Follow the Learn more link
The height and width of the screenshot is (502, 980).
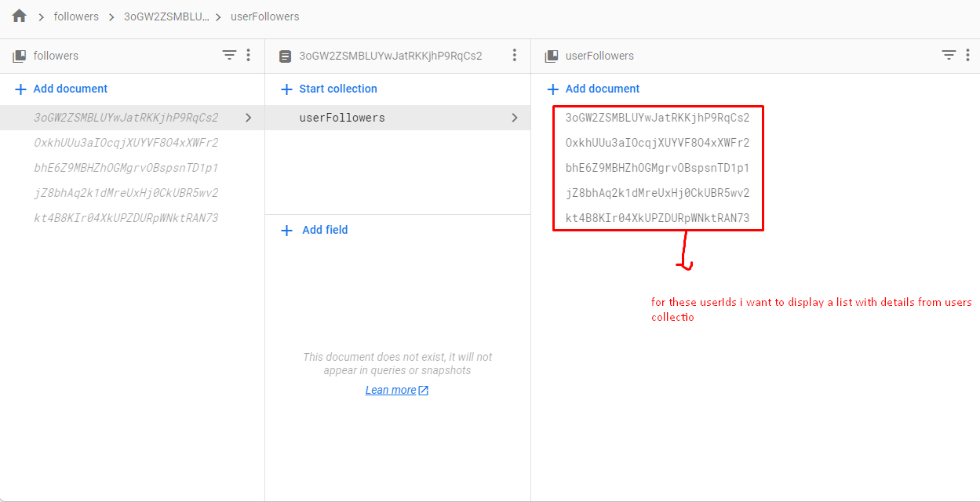pyautogui.click(x=397, y=390)
